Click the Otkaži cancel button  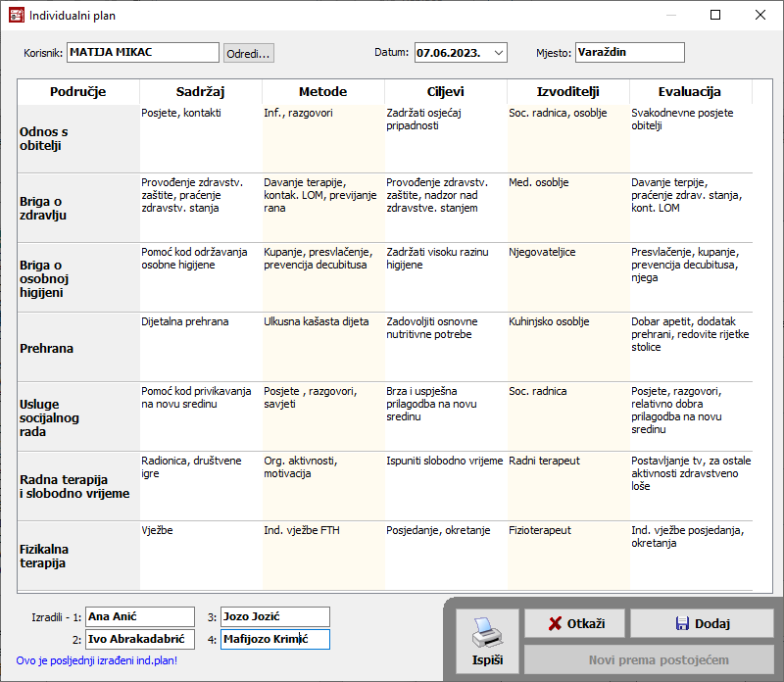pos(574,623)
